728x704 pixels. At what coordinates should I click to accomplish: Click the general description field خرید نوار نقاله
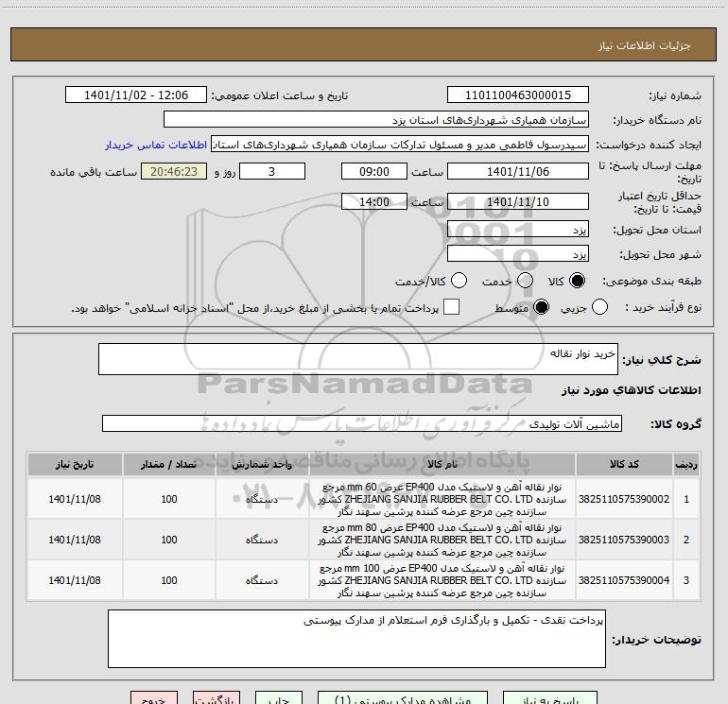pyautogui.click(x=358, y=359)
